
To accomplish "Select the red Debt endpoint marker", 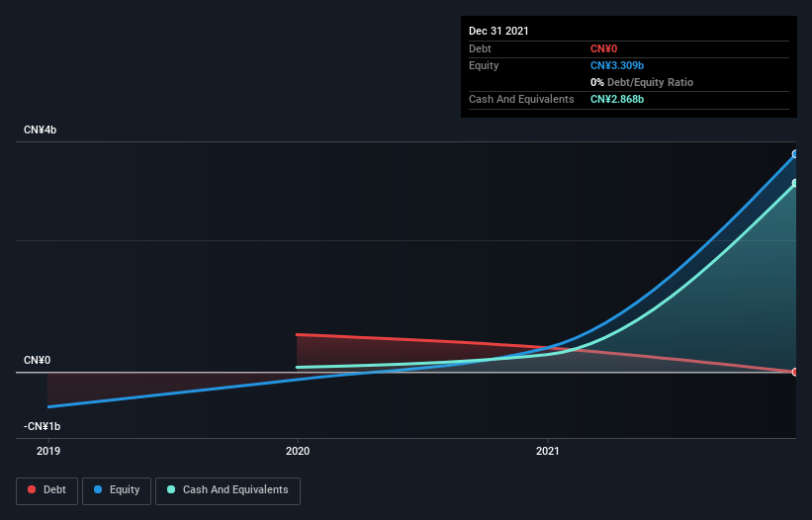I will tap(795, 372).
